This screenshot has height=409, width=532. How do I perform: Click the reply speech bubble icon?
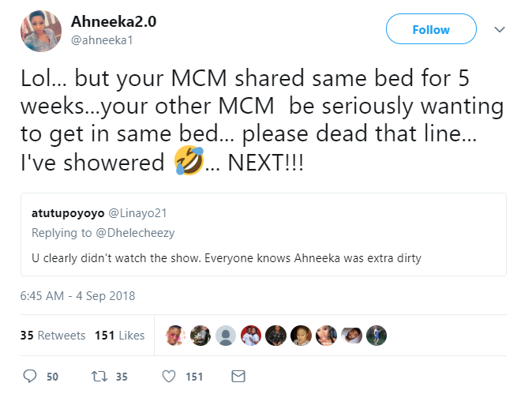(x=30, y=377)
